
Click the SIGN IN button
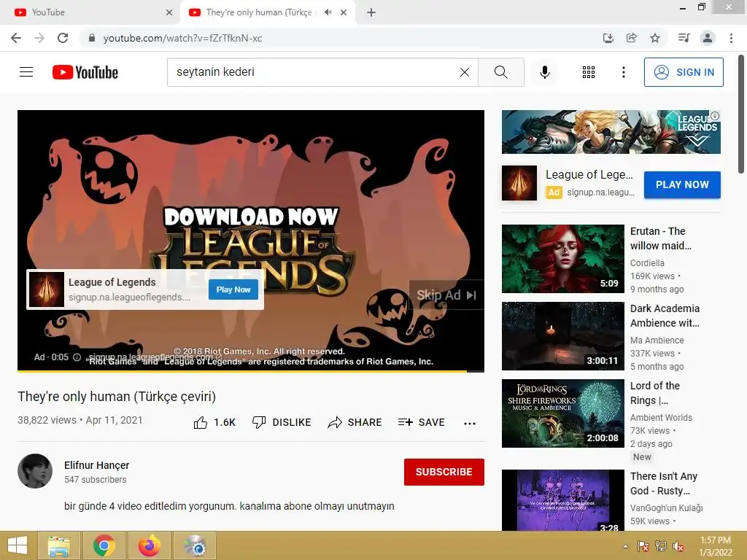point(683,72)
